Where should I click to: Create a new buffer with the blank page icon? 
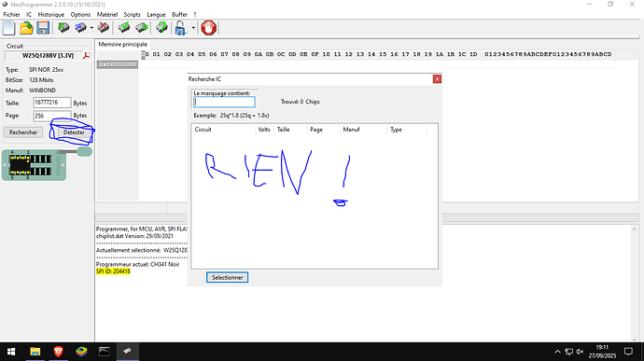(x=9, y=28)
